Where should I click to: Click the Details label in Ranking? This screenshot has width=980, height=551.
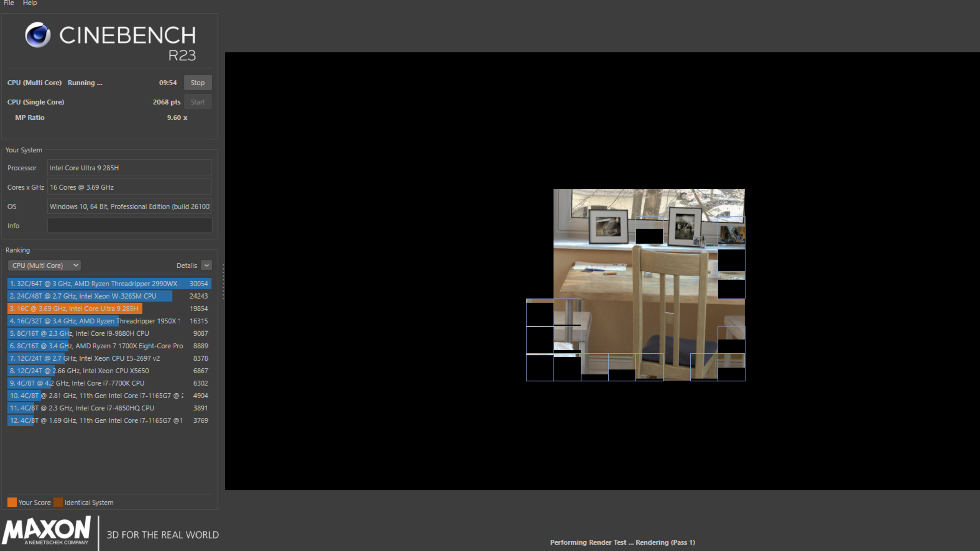186,266
